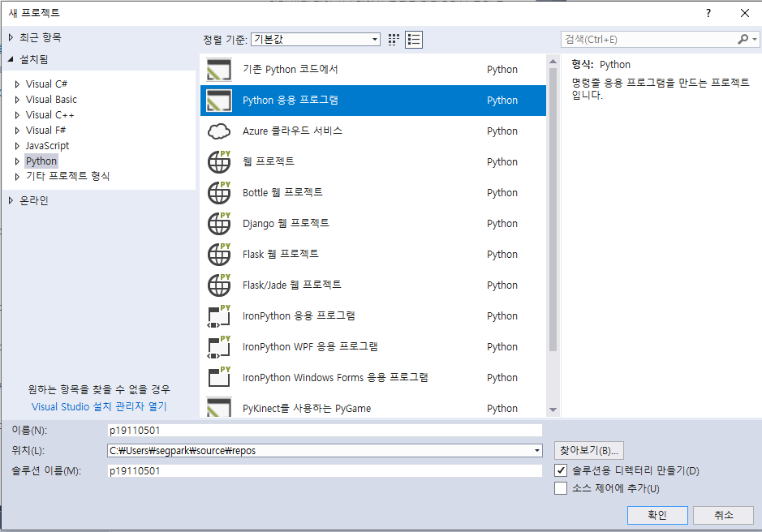Cancel with the 취소 button

click(723, 515)
